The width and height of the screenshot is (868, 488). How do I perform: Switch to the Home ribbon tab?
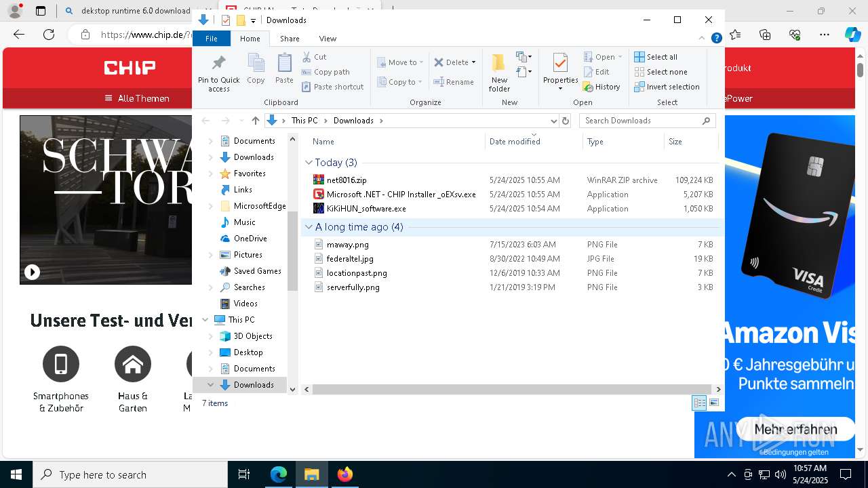(250, 39)
